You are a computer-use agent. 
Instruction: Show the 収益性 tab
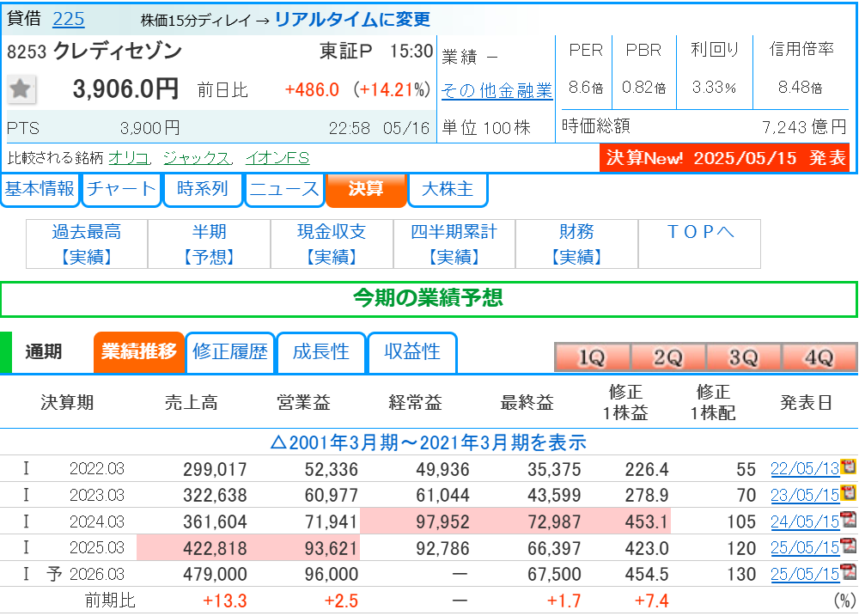pyautogui.click(x=412, y=352)
